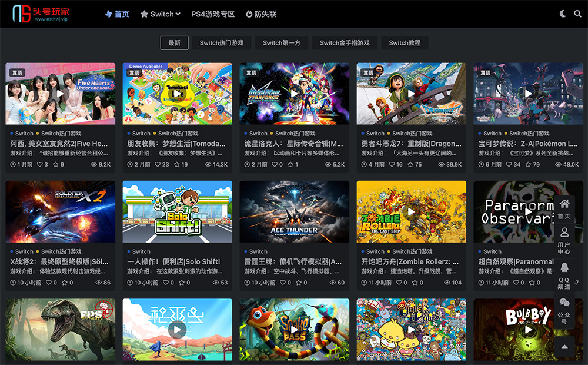Open PS4游戏专区 section
588x365 pixels.
click(213, 14)
